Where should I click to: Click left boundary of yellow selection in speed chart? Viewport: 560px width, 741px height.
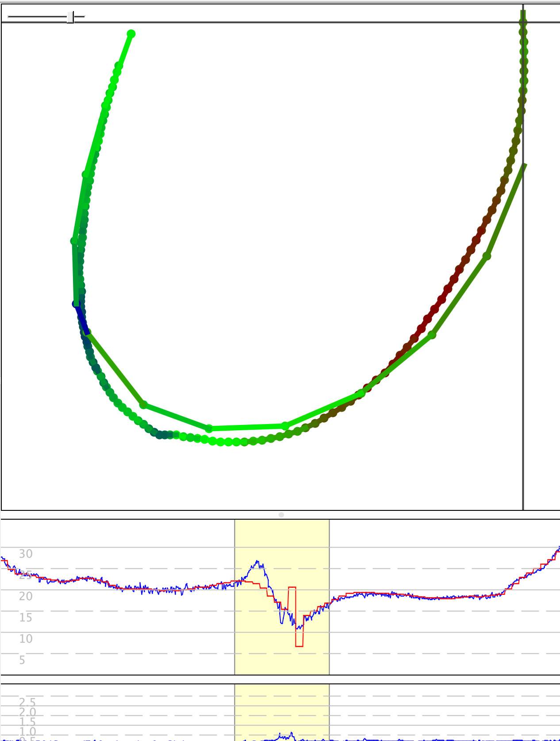[235, 620]
